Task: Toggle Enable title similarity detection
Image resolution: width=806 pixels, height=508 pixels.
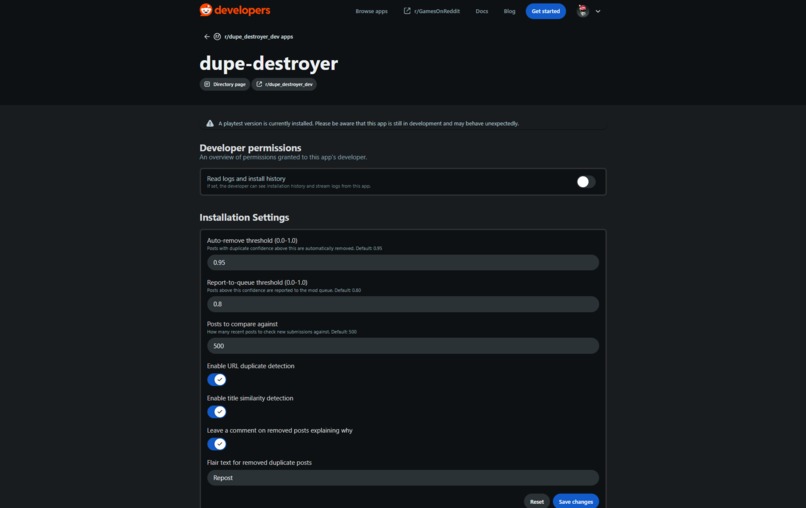Action: click(216, 412)
